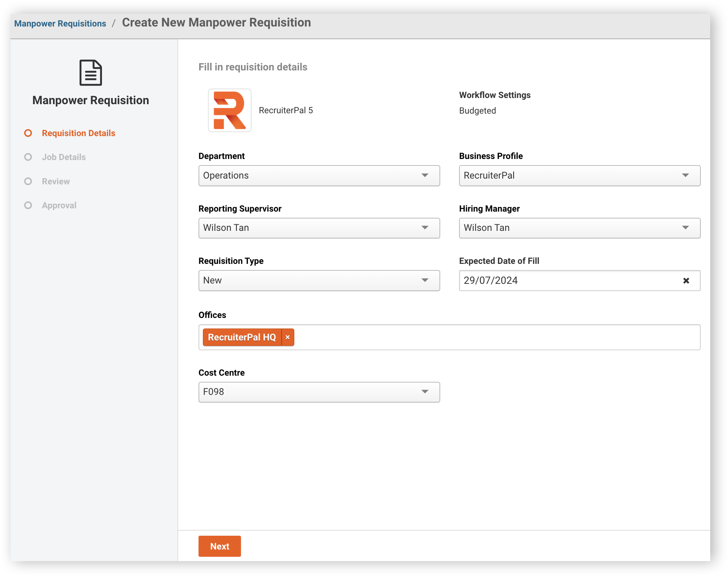Viewport: 728px width, 576px height.
Task: Click the 'RecruiterPal 5' company name
Action: pyautogui.click(x=286, y=110)
